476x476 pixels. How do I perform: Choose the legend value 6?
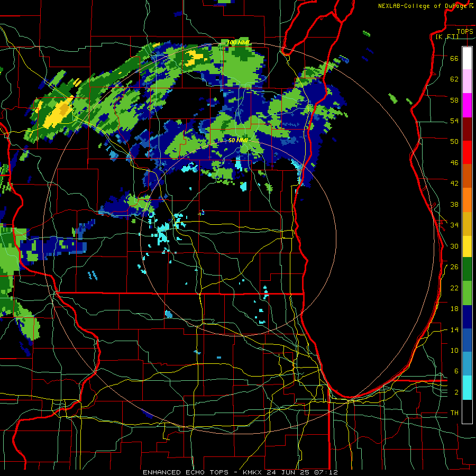point(456,371)
